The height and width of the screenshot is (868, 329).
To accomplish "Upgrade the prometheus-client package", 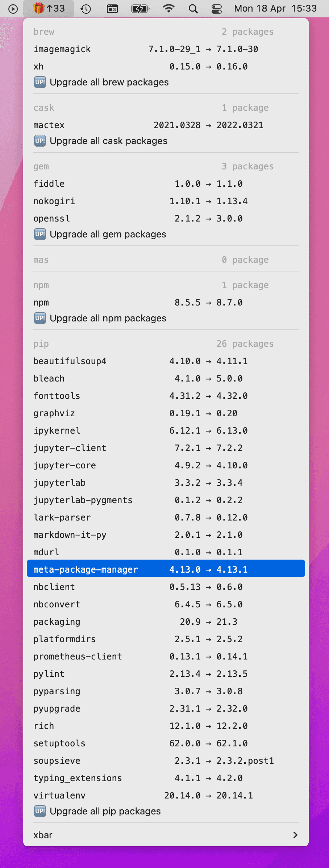I will click(166, 657).
